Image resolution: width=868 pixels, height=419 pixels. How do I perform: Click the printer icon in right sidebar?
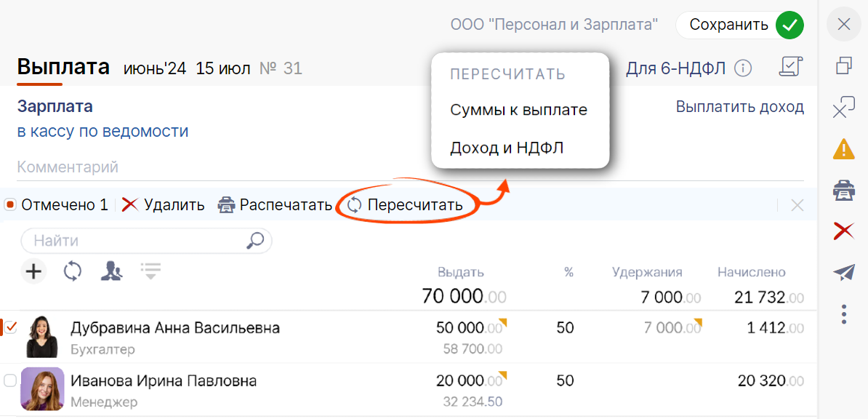[x=843, y=191]
